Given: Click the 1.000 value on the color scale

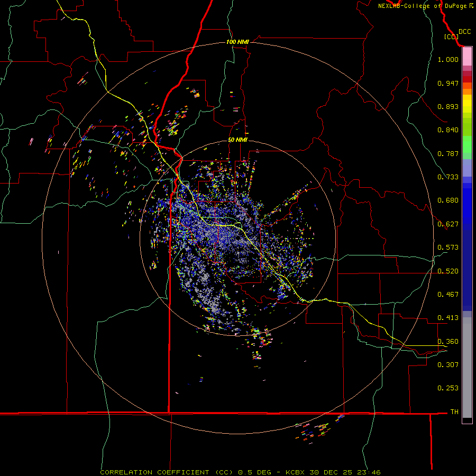Looking at the screenshot, I should 448,59.
